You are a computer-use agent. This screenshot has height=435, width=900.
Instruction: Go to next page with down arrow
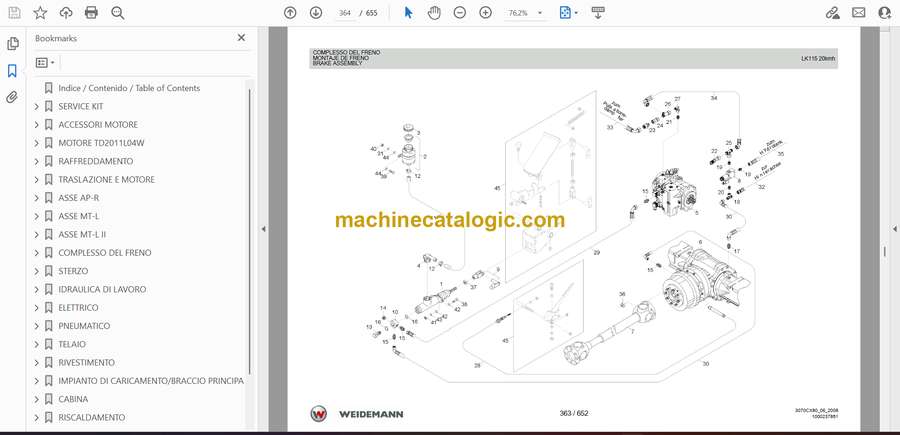[316, 13]
